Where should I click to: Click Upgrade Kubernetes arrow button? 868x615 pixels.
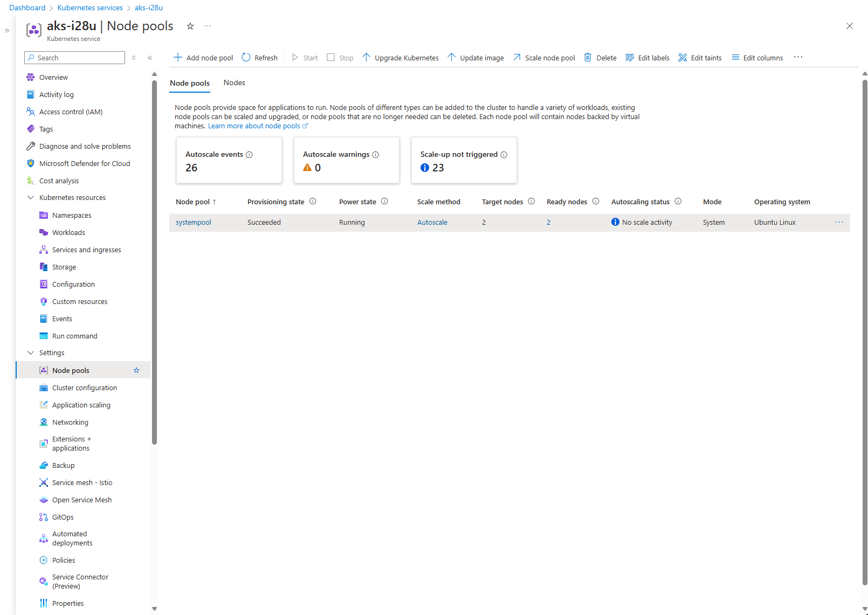click(400, 58)
